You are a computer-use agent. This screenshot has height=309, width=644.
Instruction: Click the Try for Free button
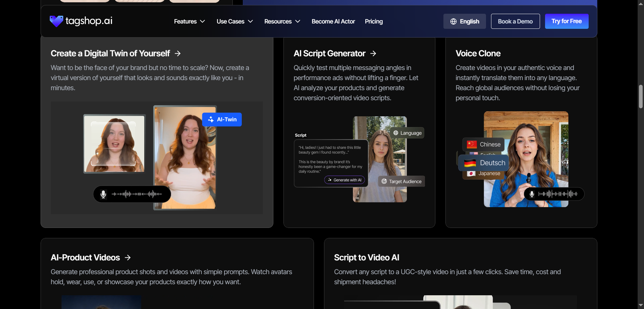pos(567,21)
